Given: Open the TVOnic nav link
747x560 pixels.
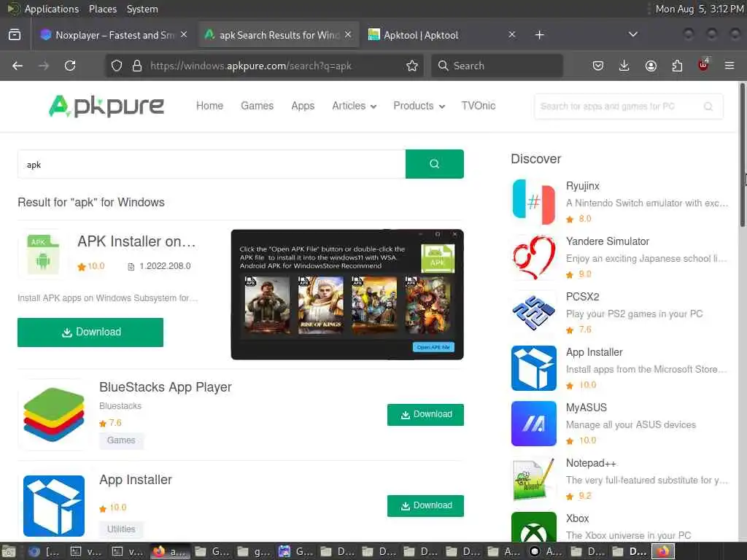Looking at the screenshot, I should (479, 106).
